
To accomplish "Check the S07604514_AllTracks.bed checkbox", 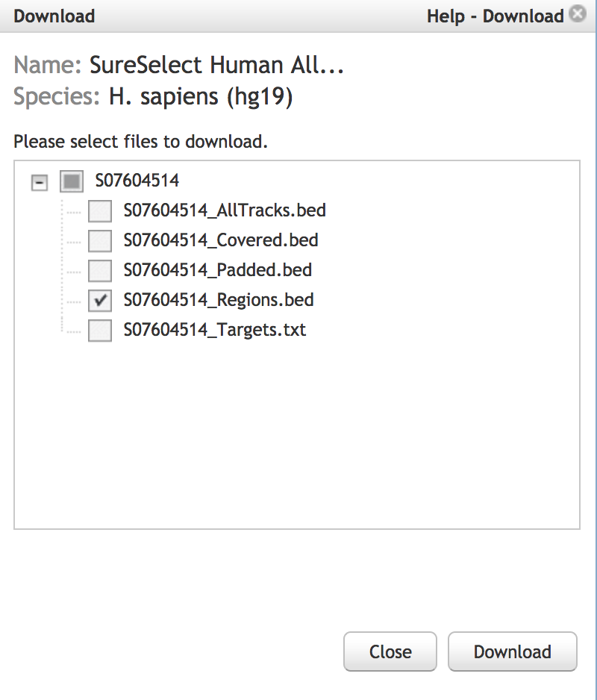I will point(100,210).
